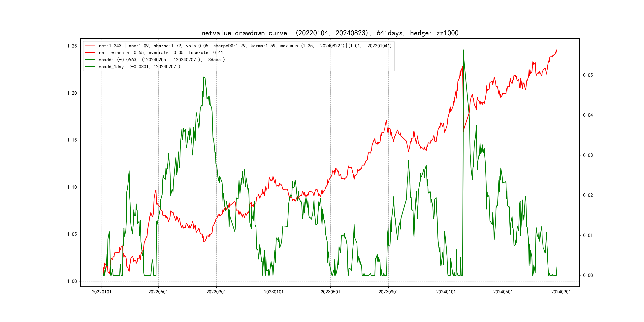Select the winrate 0.55 legend entry text
Image resolution: width=644 pixels, height=322 pixels.
point(161,53)
